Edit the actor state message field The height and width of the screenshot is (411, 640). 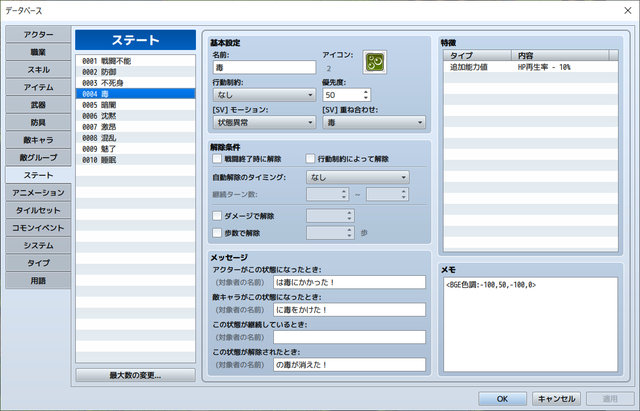click(x=349, y=282)
